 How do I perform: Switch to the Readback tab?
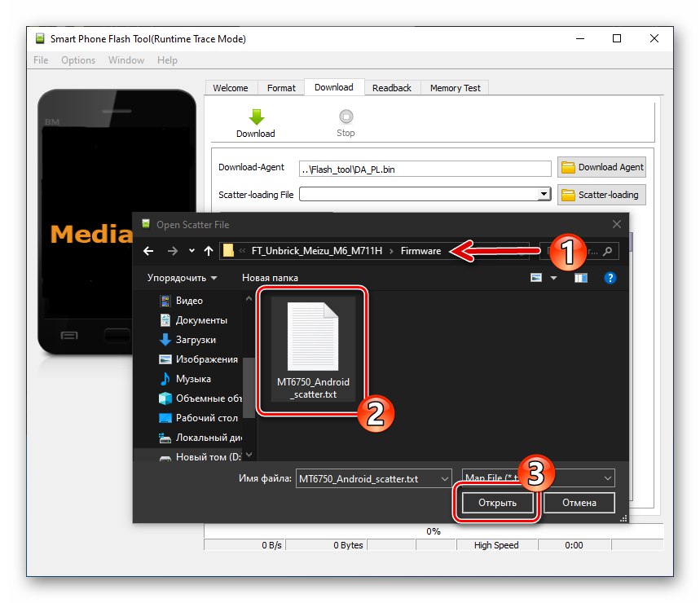391,88
